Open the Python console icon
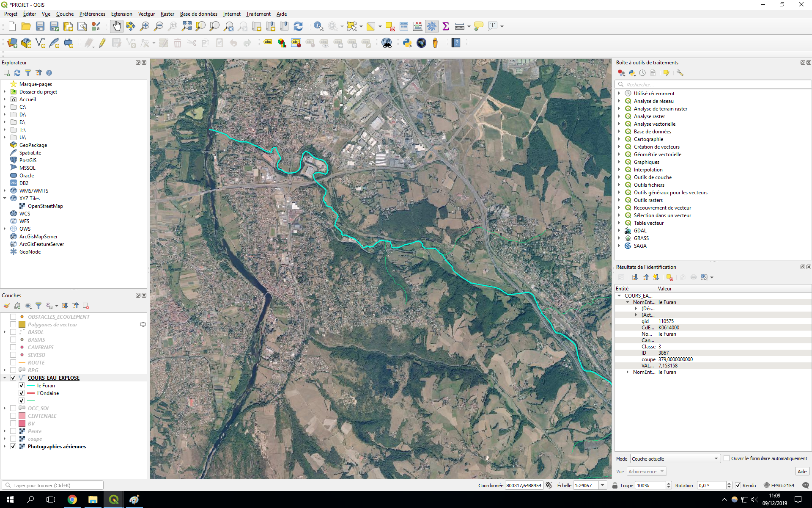The width and height of the screenshot is (812, 508). tap(407, 43)
